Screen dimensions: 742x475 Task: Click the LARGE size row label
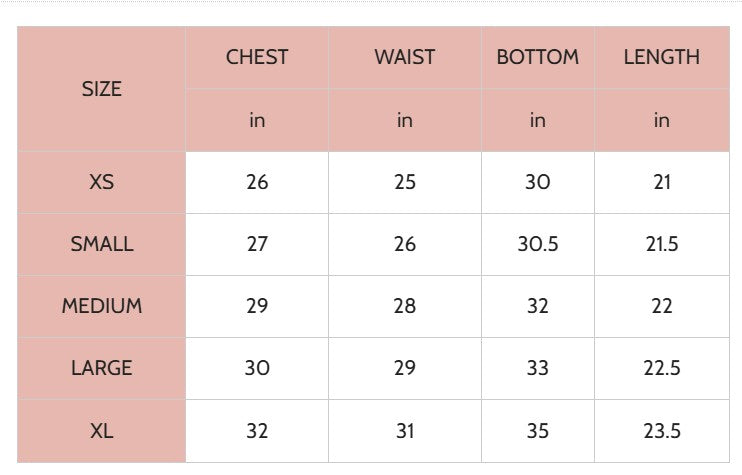point(101,368)
